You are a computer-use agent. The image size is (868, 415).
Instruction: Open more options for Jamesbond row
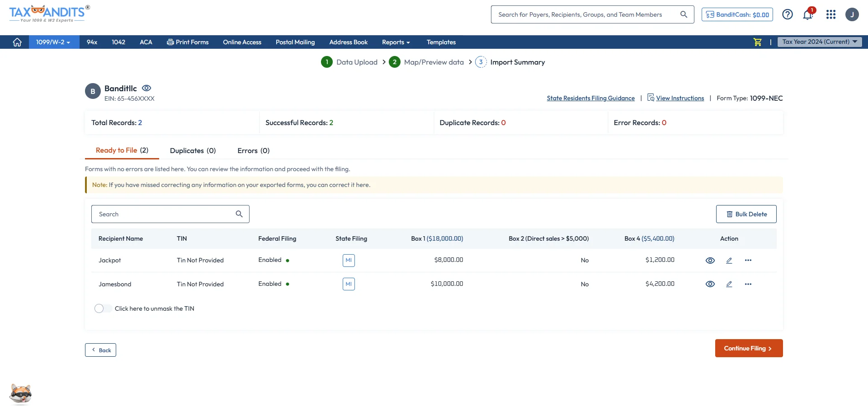click(748, 284)
